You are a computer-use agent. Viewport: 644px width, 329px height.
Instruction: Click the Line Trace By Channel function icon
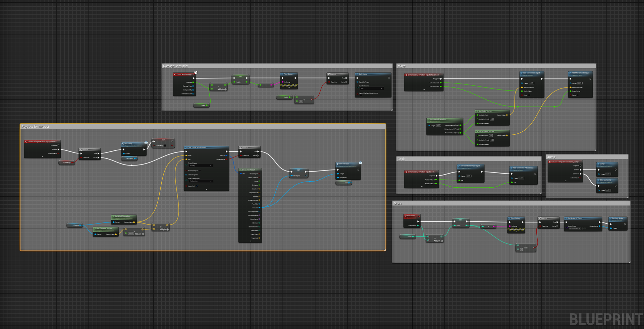(x=186, y=147)
